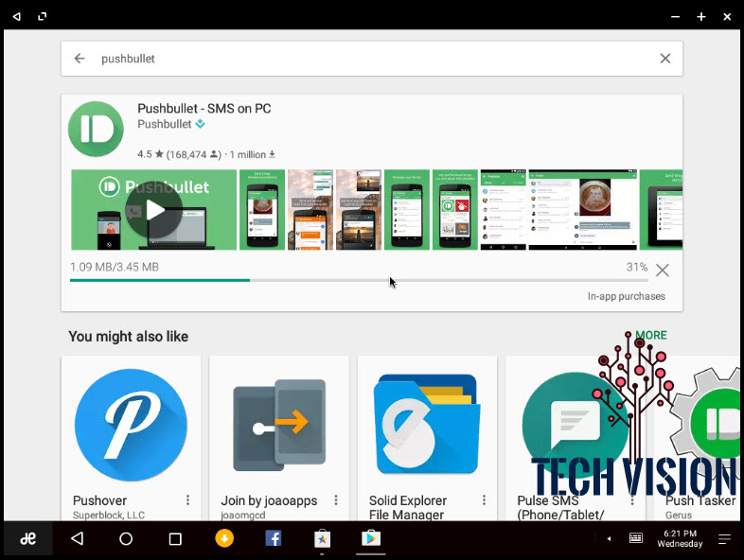
Task: Click the 1 million downloads text
Action: coord(252,154)
